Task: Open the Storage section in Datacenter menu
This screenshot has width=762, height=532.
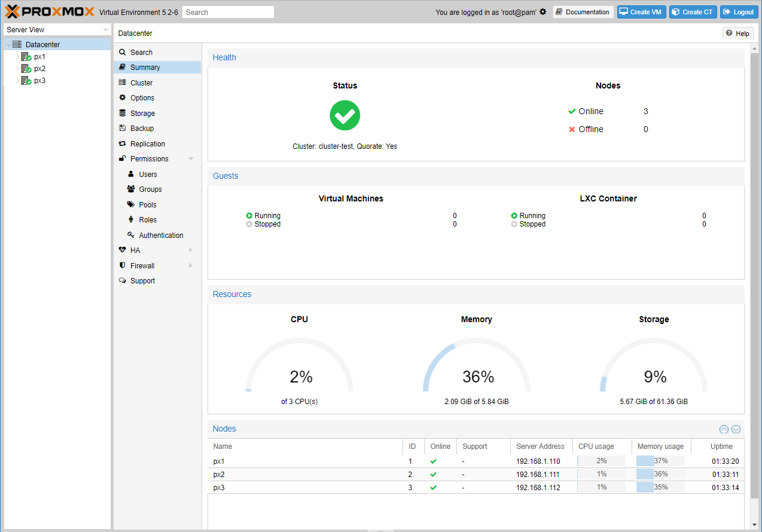Action: tap(142, 114)
